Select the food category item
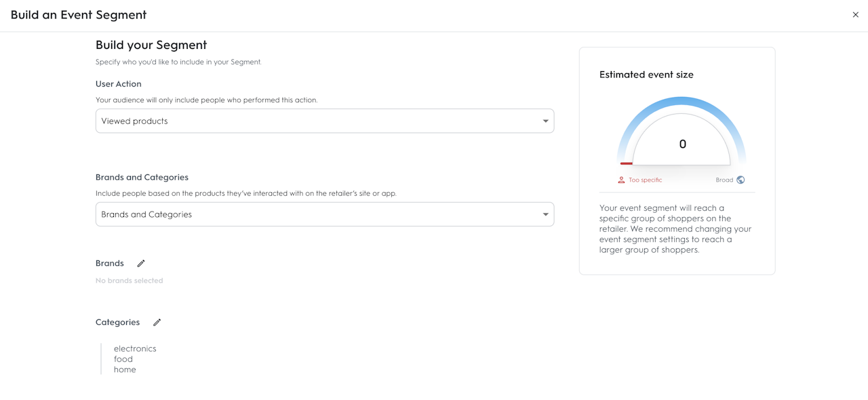The height and width of the screenshot is (400, 868). 123,359
